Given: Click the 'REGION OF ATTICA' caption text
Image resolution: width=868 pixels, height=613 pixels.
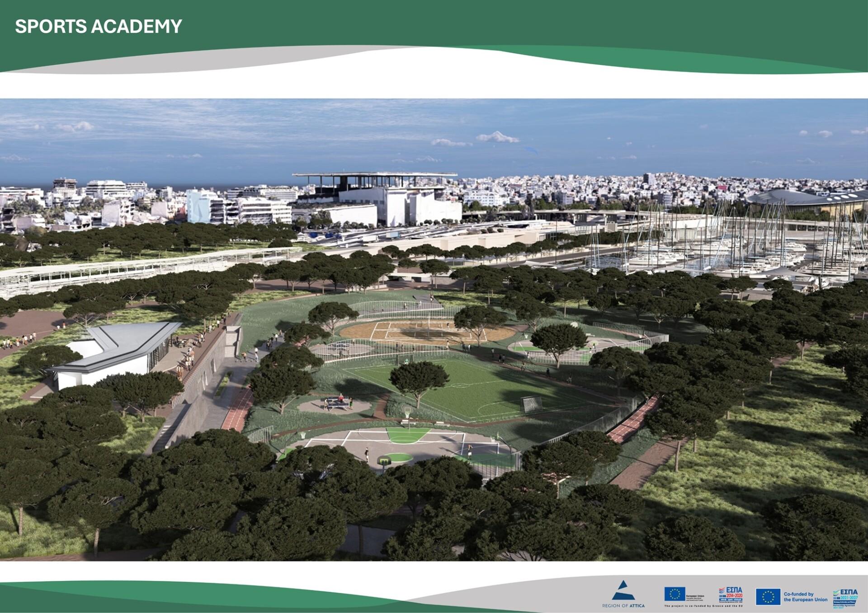Looking at the screenshot, I should pyautogui.click(x=623, y=606).
